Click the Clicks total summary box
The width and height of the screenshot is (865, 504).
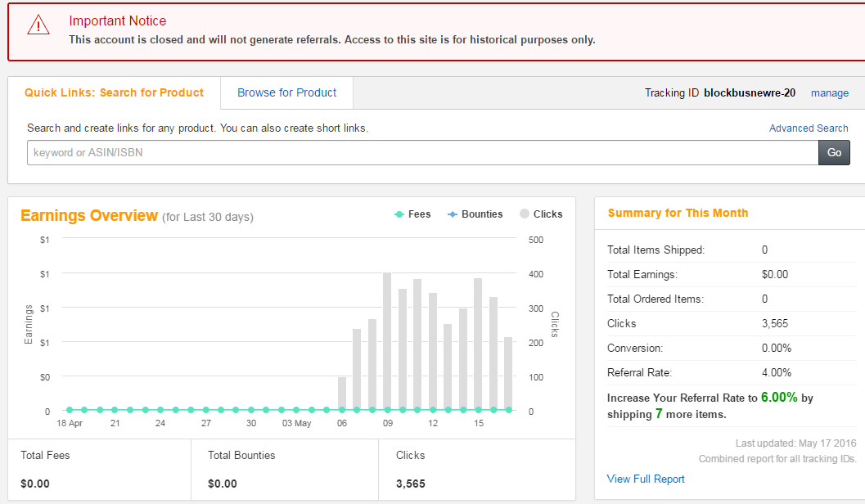(x=476, y=469)
